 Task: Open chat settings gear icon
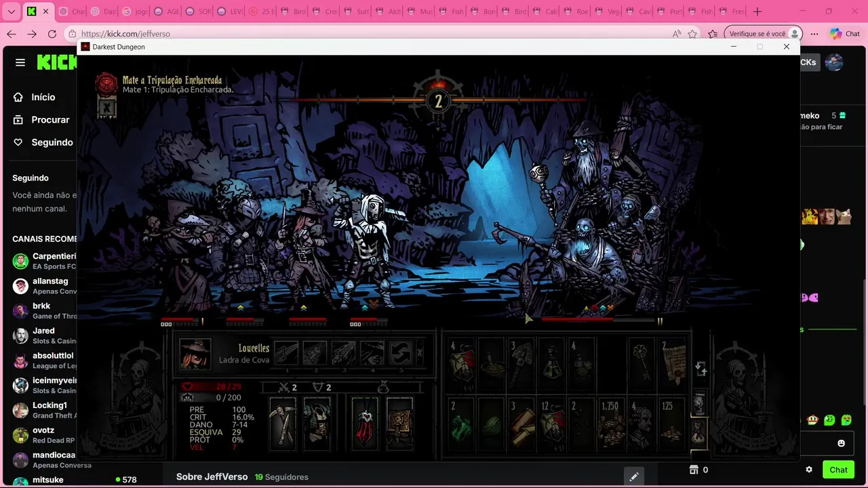809,470
